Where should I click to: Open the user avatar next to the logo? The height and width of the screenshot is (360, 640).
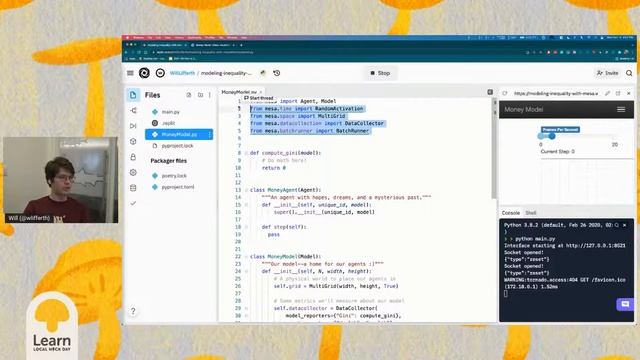[x=160, y=73]
